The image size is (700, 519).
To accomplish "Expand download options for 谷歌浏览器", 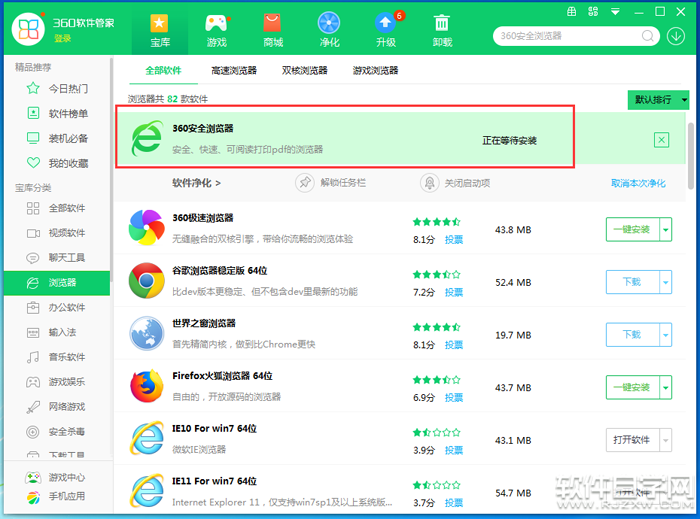I will click(666, 282).
